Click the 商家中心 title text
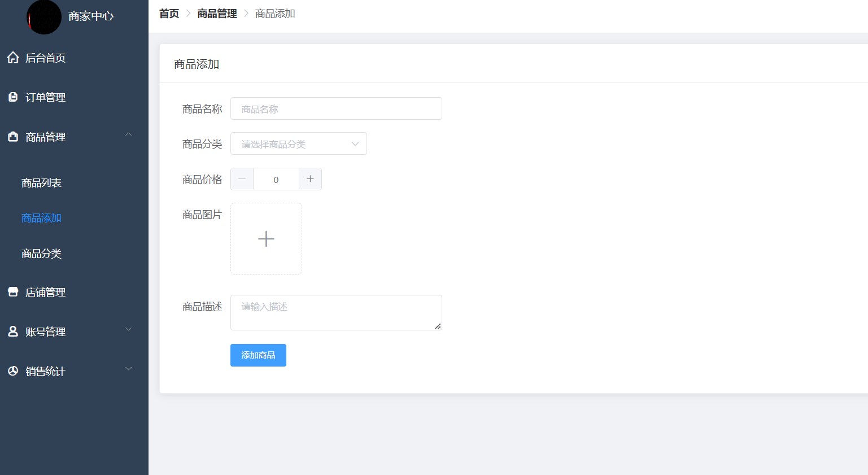 coord(91,16)
